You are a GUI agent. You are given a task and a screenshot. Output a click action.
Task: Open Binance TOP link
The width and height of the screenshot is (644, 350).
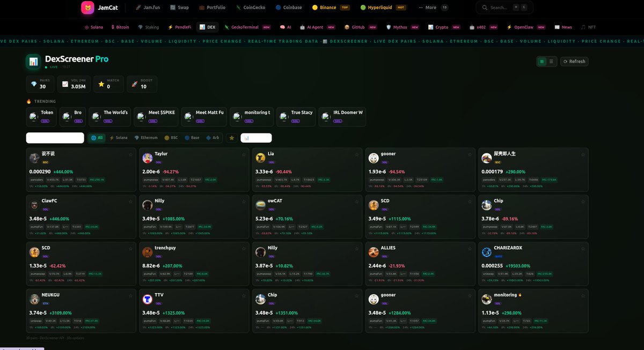tap(331, 8)
